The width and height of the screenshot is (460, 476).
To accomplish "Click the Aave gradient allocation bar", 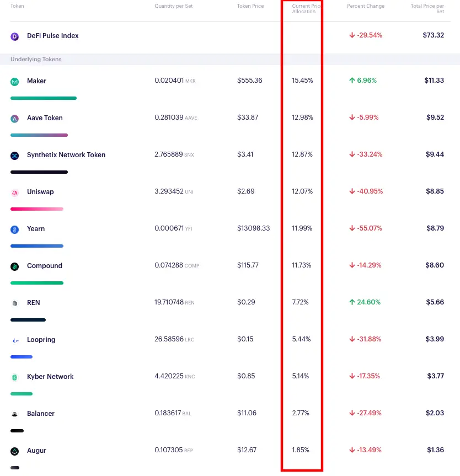I will (39, 135).
